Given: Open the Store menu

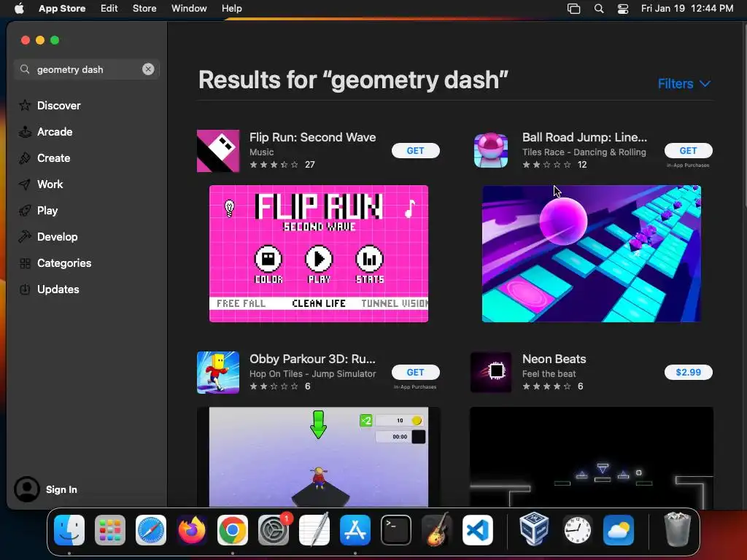Looking at the screenshot, I should click(144, 9).
